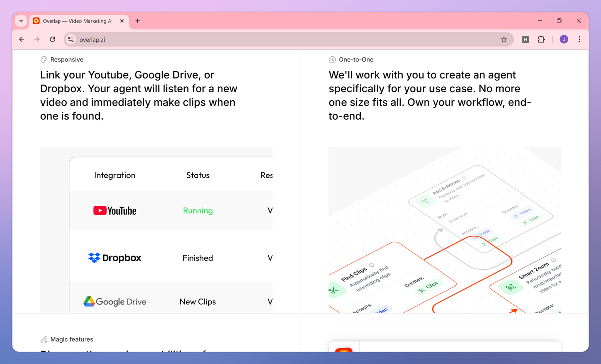The height and width of the screenshot is (364, 601).
Task: Click the Magic features label text
Action: pyautogui.click(x=72, y=339)
